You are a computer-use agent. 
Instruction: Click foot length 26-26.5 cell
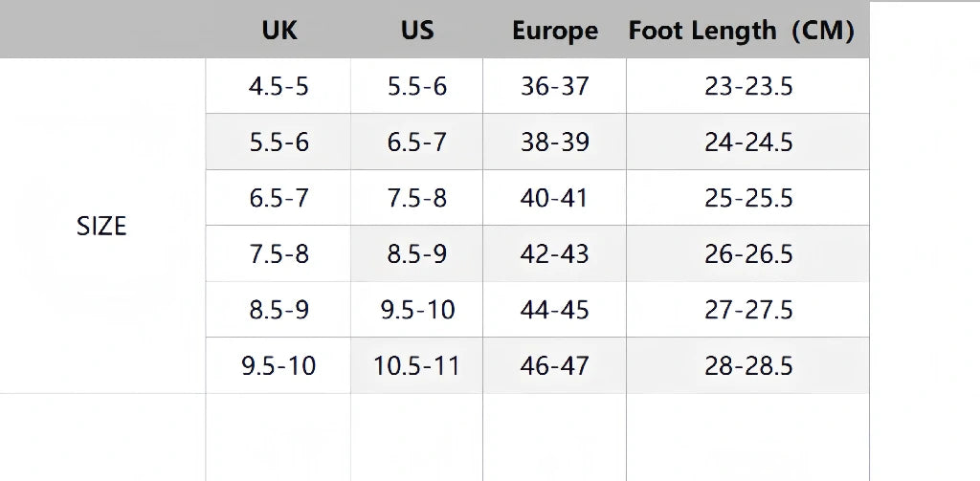coord(748,254)
